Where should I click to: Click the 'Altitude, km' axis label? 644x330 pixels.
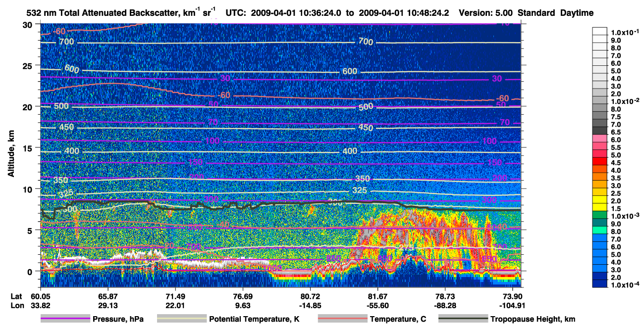(x=11, y=155)
